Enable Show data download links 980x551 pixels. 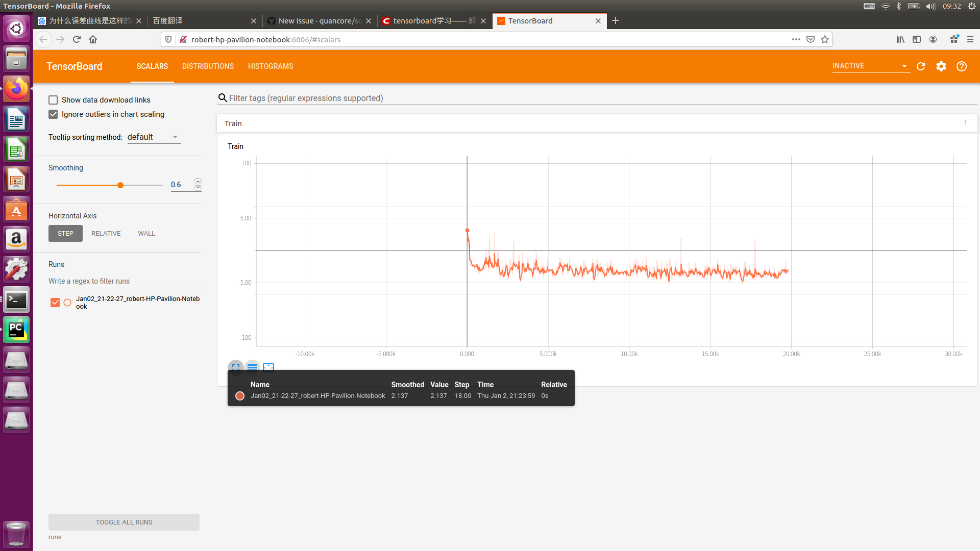point(53,99)
